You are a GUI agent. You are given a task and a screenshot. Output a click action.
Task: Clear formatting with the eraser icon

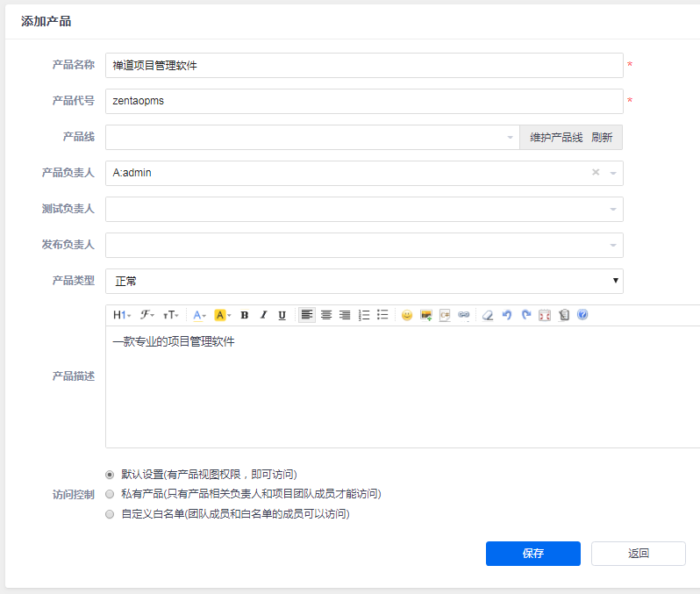click(x=488, y=315)
